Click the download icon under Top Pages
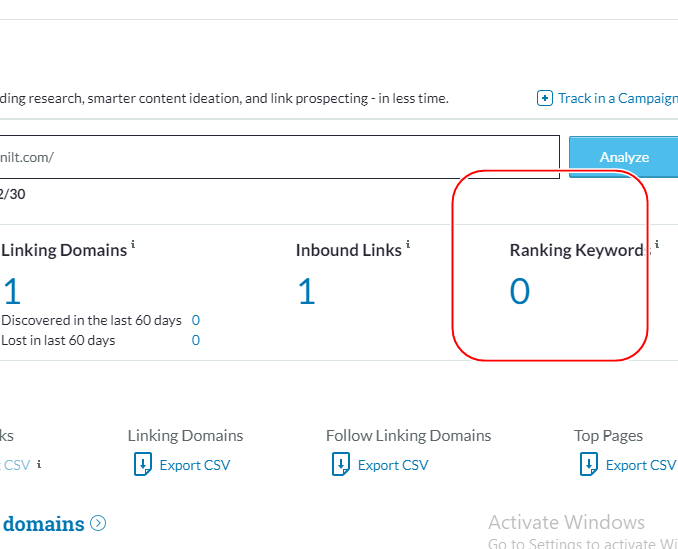The image size is (678, 549). [x=588, y=465]
